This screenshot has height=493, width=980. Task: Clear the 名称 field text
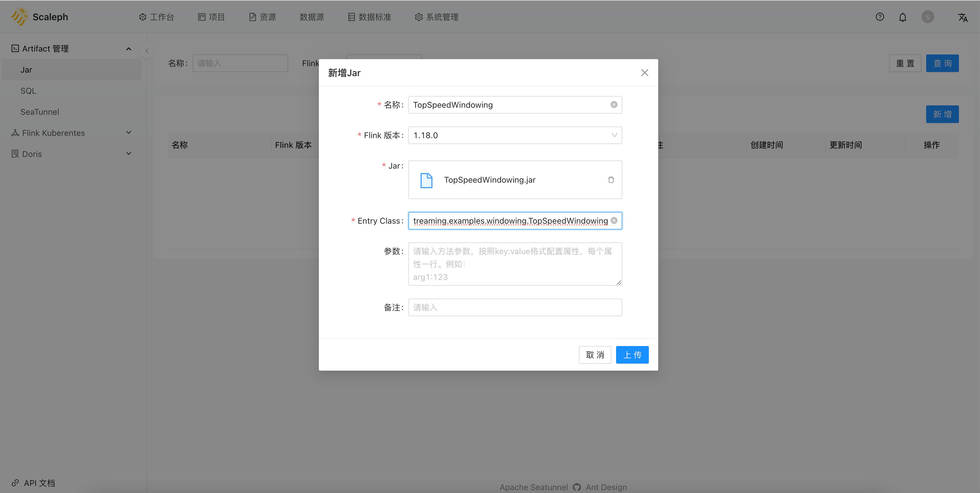614,105
